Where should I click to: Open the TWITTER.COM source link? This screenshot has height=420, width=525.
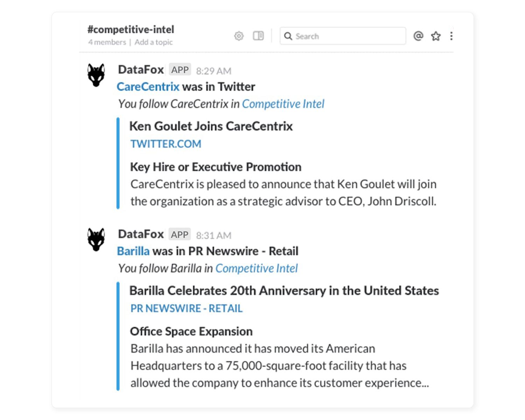(166, 144)
